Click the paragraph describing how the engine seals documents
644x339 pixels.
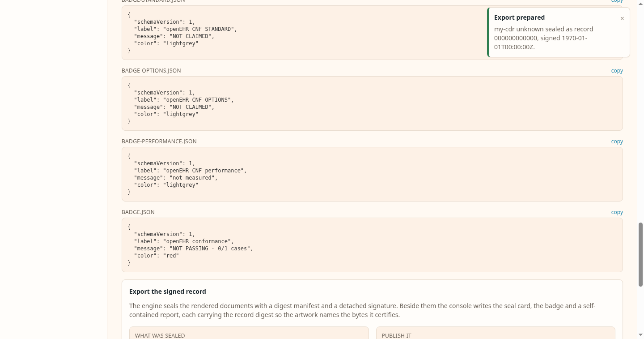362,310
